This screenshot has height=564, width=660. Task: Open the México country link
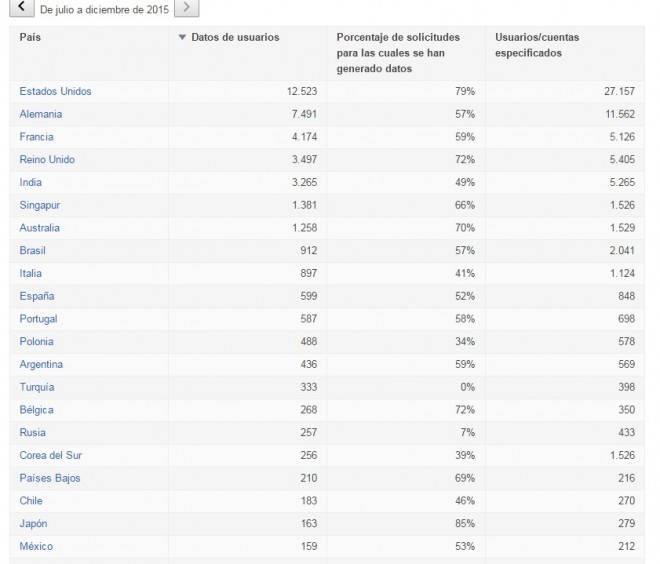36,546
